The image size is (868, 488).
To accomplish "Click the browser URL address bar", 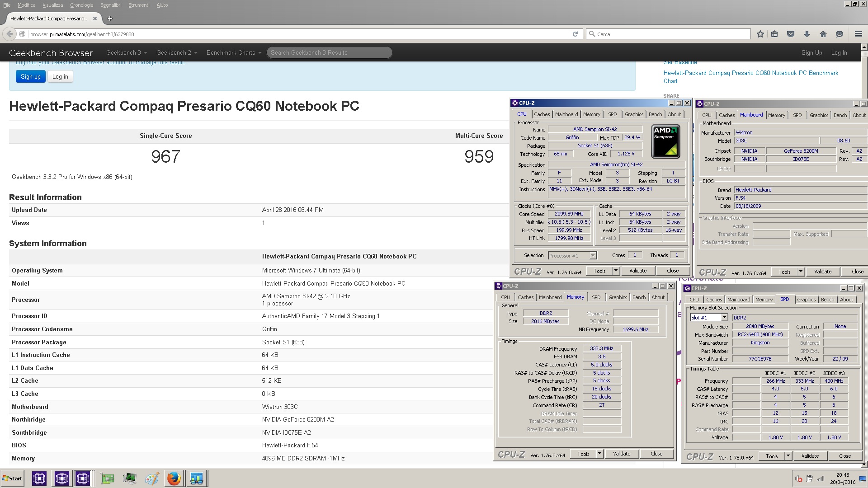I will (298, 34).
